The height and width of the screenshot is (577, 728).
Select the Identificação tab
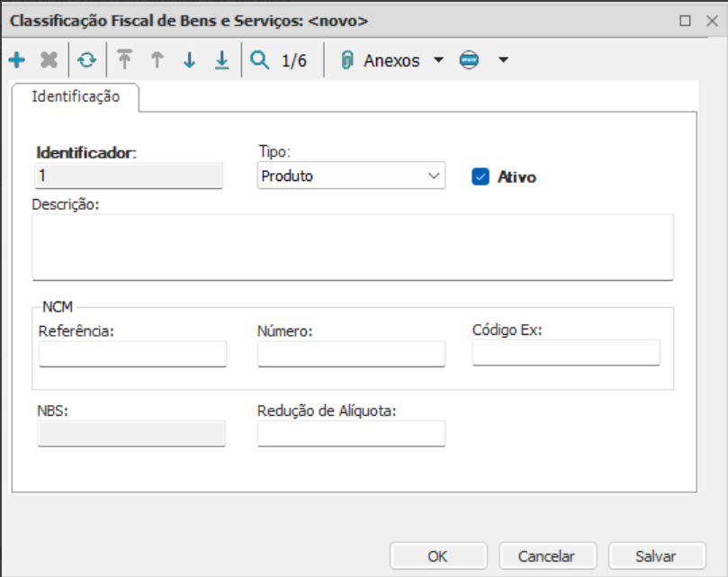76,96
